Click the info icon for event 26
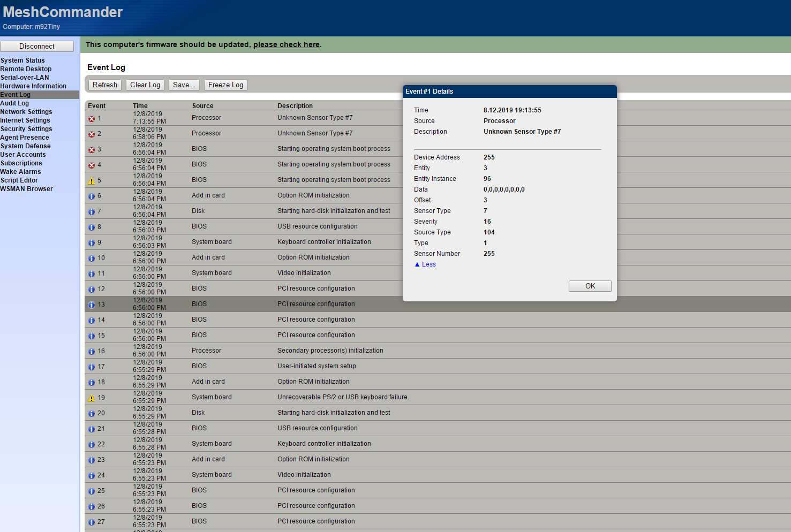The height and width of the screenshot is (532, 791). pyautogui.click(x=92, y=507)
